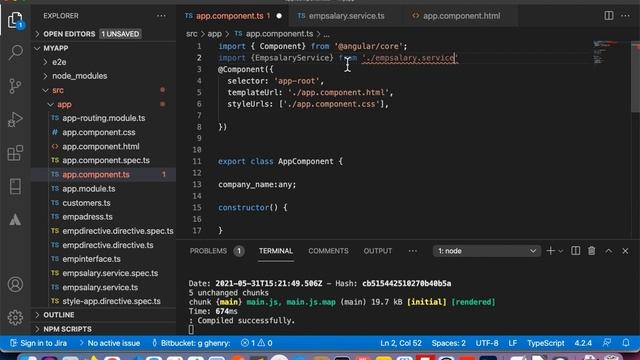Screen dimensions: 640x360
Task: Open the triangle-shaped activity bar icon
Action: coord(15,220)
